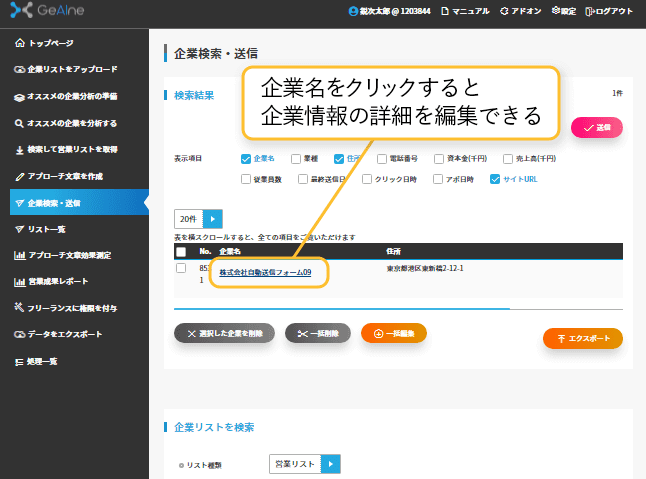Screen dimensions: 646x479
Task: Click the 住所 column header
Action: [393, 251]
